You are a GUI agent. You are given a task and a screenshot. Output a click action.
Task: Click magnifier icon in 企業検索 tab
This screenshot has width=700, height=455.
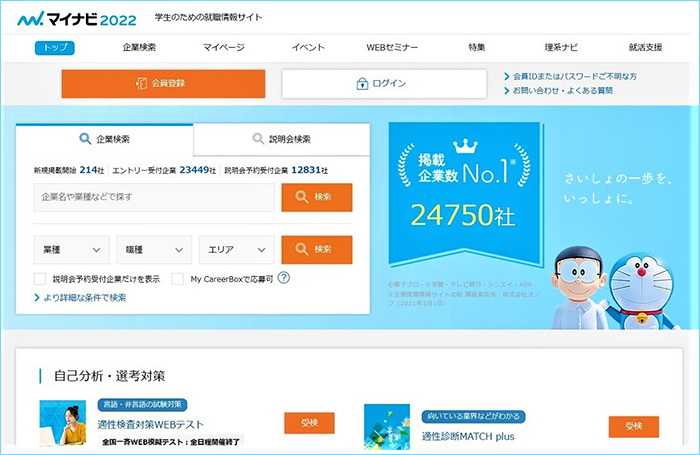point(85,139)
